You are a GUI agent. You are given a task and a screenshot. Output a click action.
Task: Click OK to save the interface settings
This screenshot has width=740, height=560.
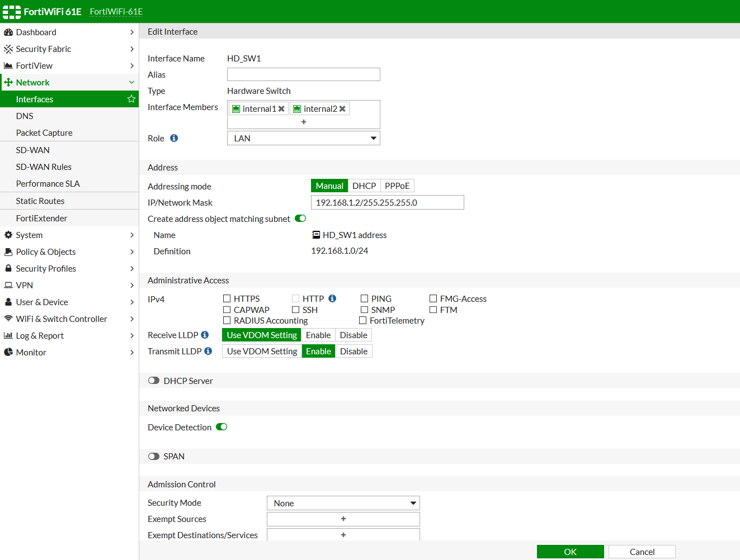click(x=570, y=551)
